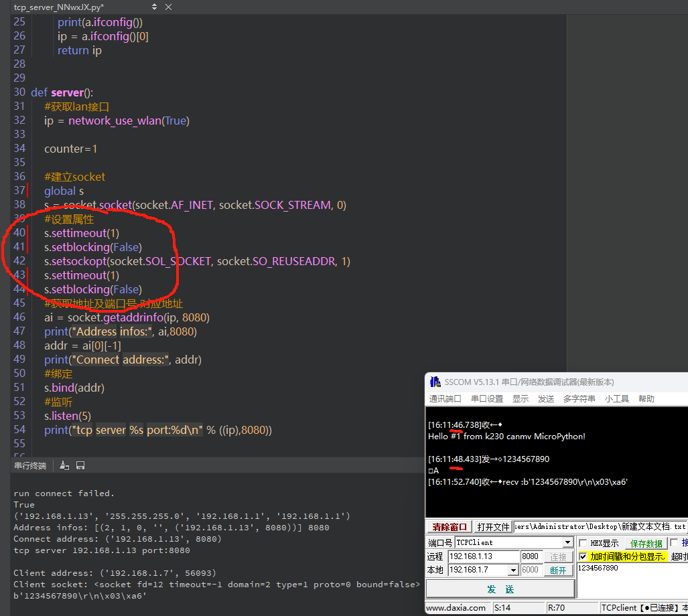Open the 本地 IP address dropdown
The width and height of the screenshot is (688, 616).
click(x=513, y=570)
